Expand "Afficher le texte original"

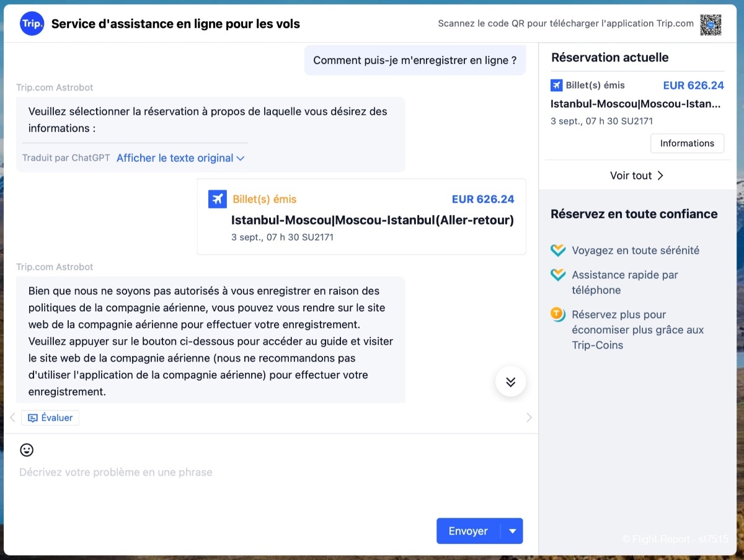[x=180, y=158]
